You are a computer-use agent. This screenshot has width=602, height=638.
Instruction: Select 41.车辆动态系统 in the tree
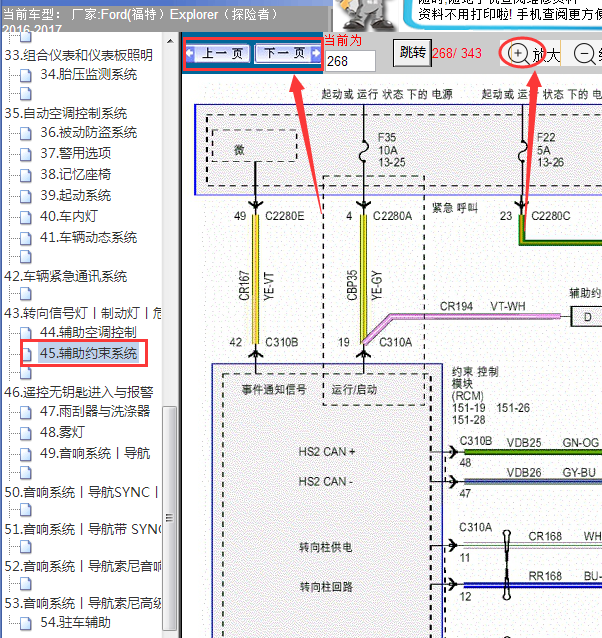coord(88,237)
